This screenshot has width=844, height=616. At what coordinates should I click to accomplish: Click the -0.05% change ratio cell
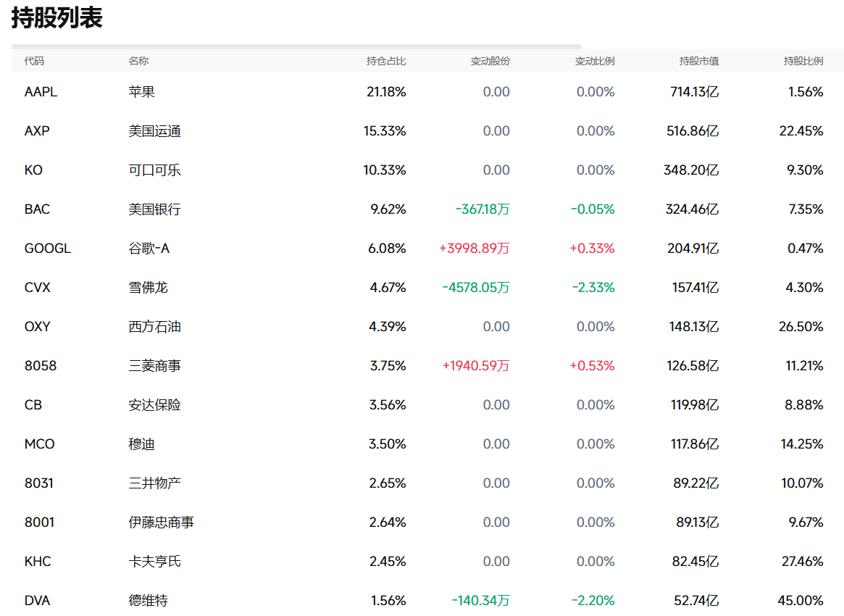tap(593, 209)
